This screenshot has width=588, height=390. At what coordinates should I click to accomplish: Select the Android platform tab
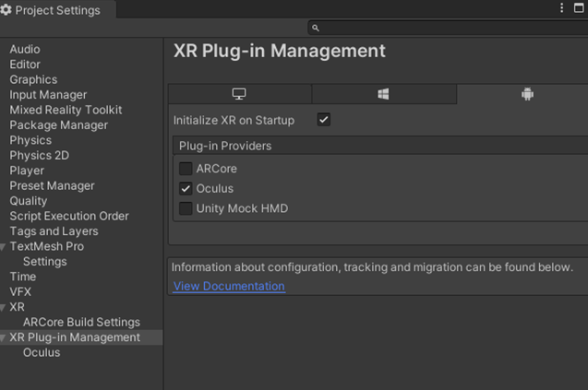[x=526, y=94]
